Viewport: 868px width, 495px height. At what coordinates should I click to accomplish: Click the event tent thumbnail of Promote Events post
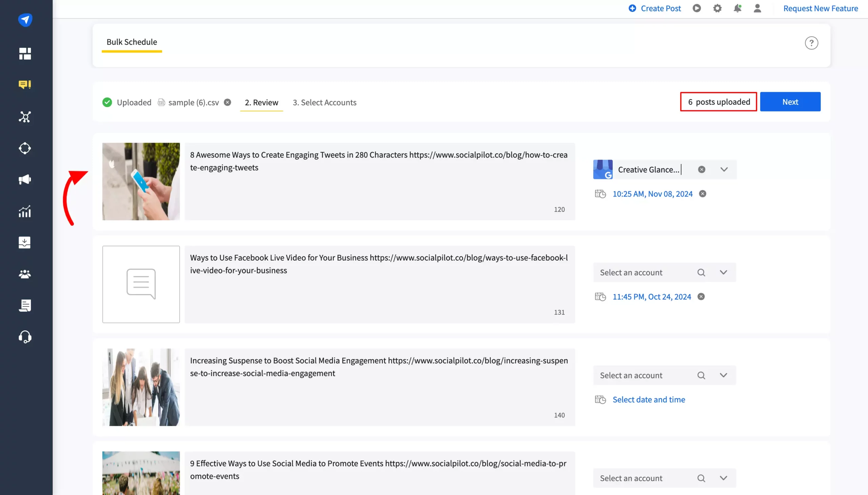click(141, 473)
